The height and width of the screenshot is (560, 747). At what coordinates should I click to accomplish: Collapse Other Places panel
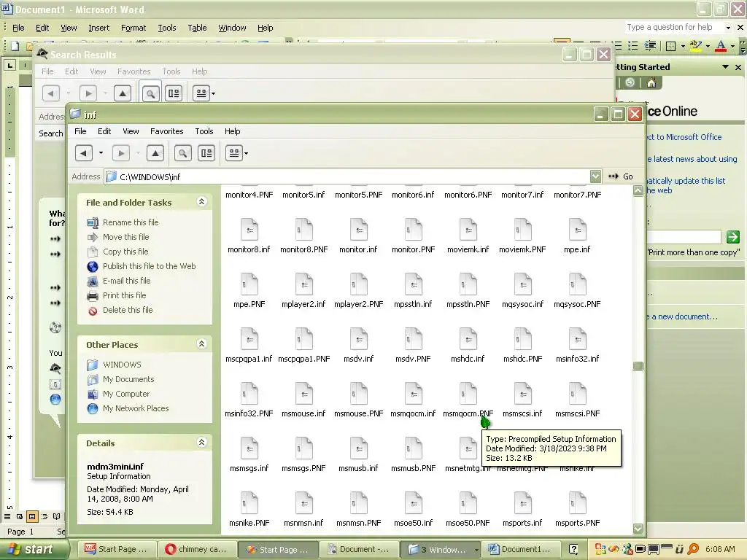tap(201, 344)
